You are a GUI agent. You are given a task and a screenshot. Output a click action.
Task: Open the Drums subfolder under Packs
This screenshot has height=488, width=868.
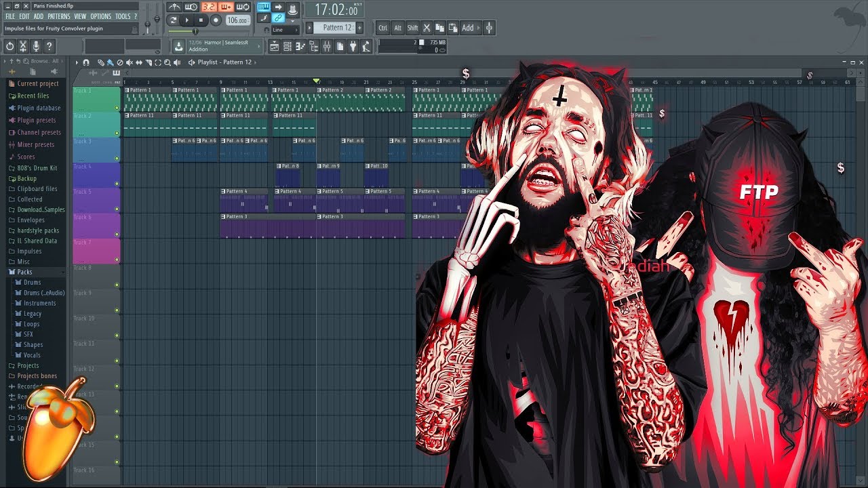(x=28, y=282)
